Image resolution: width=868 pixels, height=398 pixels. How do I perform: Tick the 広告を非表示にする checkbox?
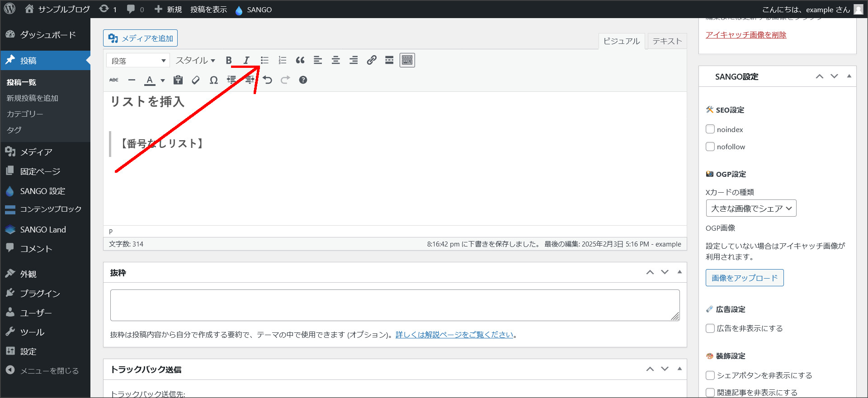710,328
